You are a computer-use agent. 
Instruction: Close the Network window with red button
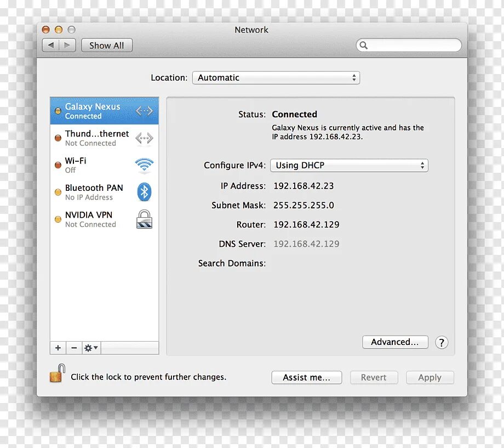pyautogui.click(x=45, y=30)
